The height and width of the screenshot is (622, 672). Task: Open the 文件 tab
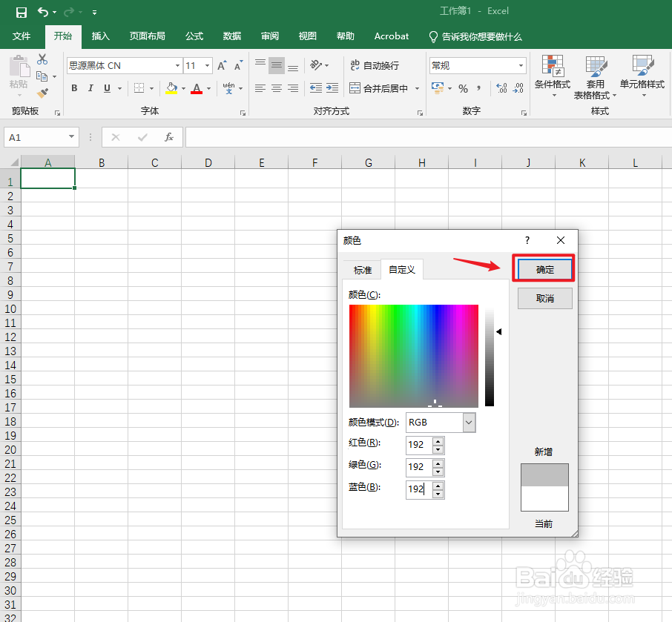(x=22, y=36)
